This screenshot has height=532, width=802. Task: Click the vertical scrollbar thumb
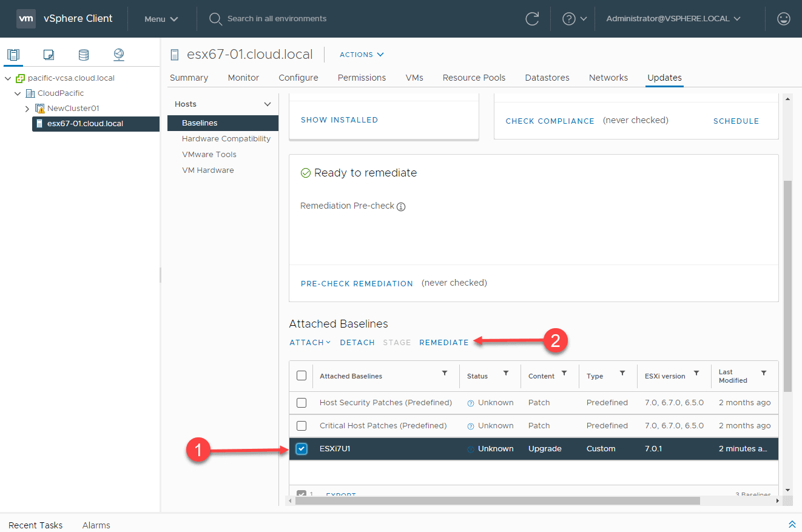pyautogui.click(x=787, y=285)
